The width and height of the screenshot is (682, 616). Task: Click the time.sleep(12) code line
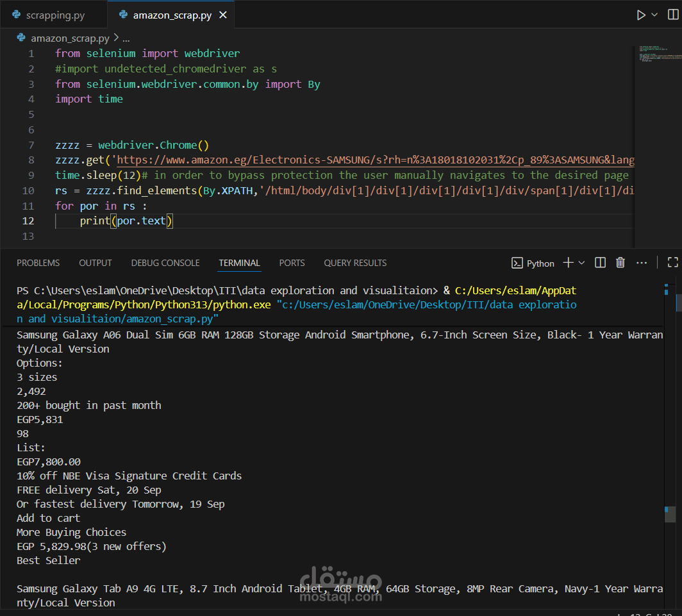(342, 176)
